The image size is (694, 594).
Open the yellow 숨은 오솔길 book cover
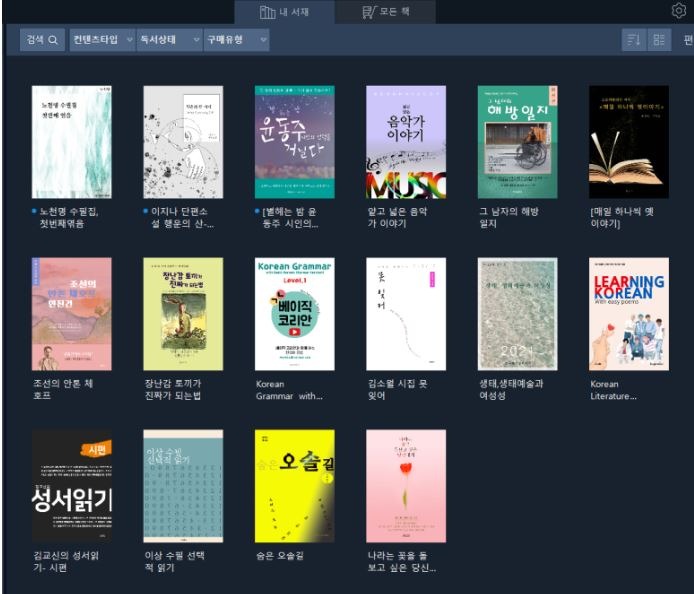[x=295, y=486]
